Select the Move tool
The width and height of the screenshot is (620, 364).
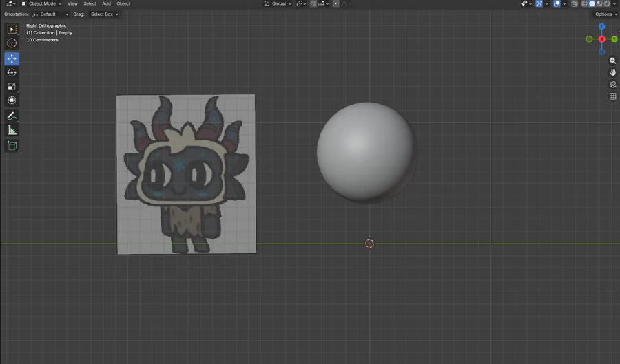[x=12, y=58]
